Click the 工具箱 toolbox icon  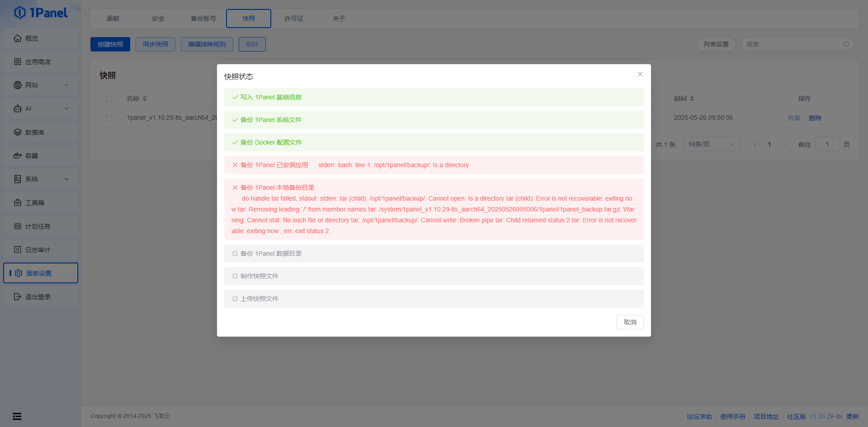click(18, 202)
